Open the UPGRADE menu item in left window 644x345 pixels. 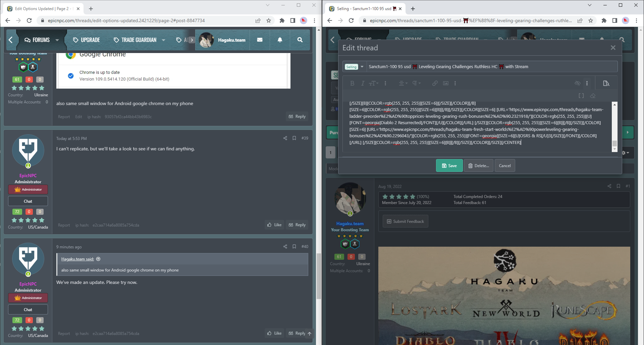(x=87, y=40)
